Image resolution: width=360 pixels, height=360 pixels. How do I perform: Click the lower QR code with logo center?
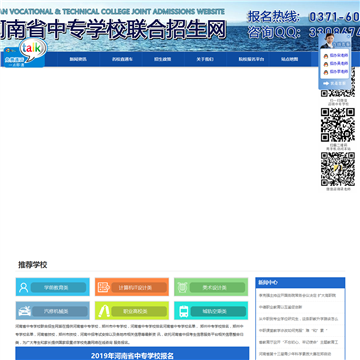(338, 169)
